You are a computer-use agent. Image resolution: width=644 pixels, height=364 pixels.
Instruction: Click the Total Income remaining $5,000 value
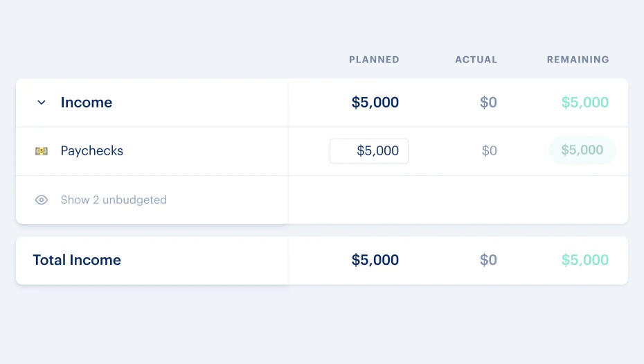pyautogui.click(x=584, y=260)
